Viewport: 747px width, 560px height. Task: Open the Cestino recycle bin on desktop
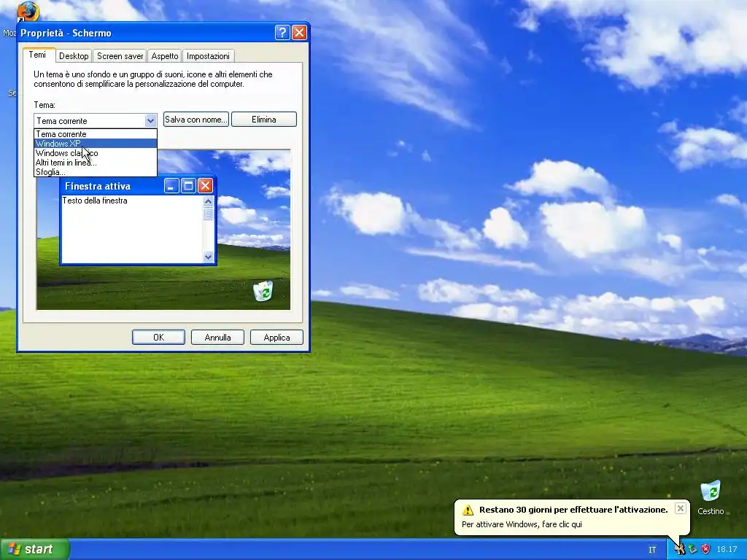pos(711,497)
